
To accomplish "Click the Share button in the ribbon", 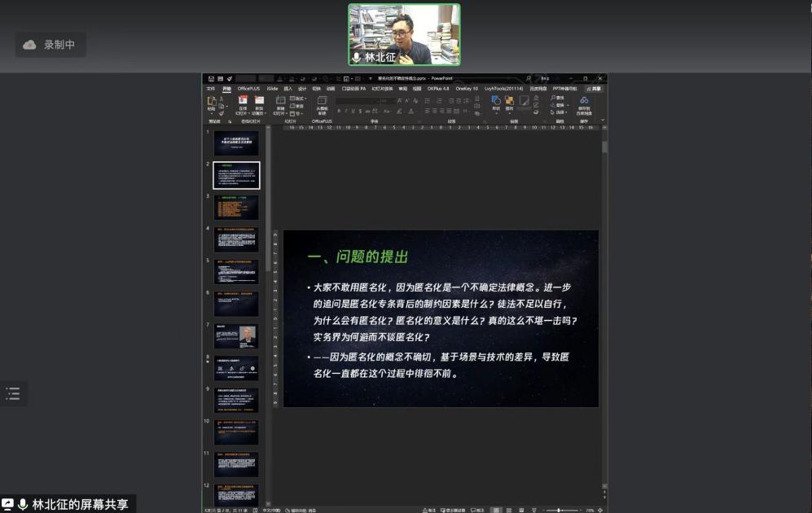I will point(595,88).
